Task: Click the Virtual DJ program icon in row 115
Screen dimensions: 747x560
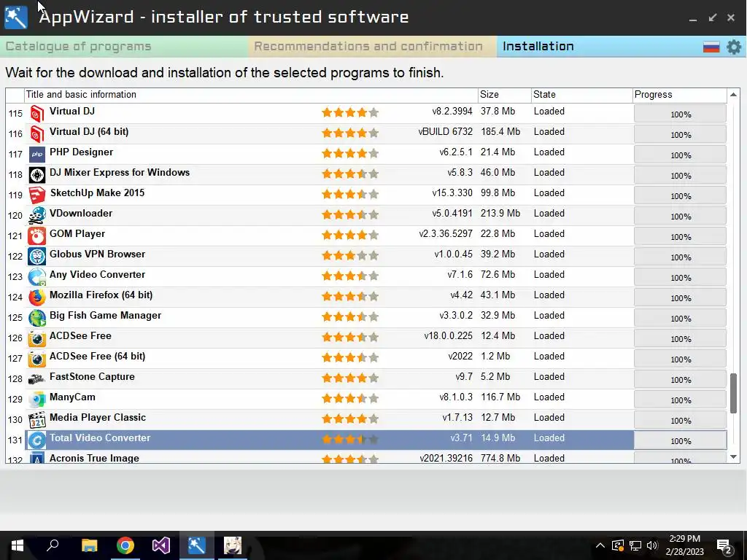Action: [36, 113]
